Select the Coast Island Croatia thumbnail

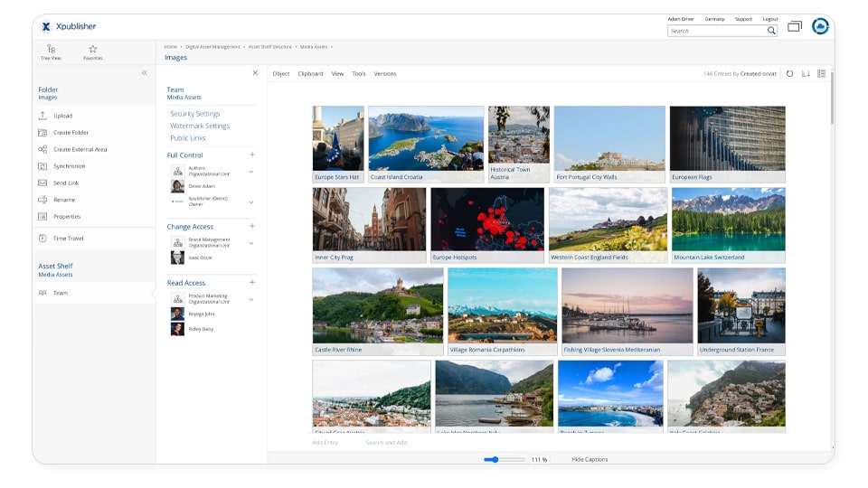[x=426, y=145]
